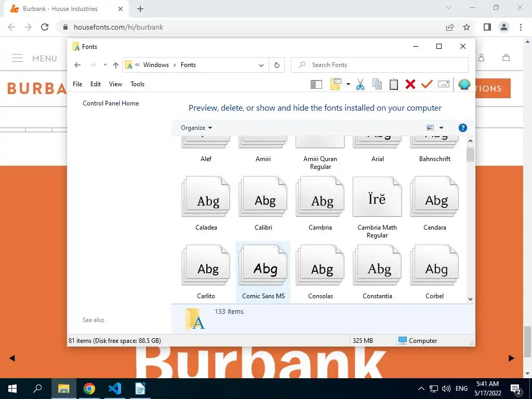Image resolution: width=532 pixels, height=399 pixels.
Task: Share this page from Chrome address bar
Action: (450, 27)
